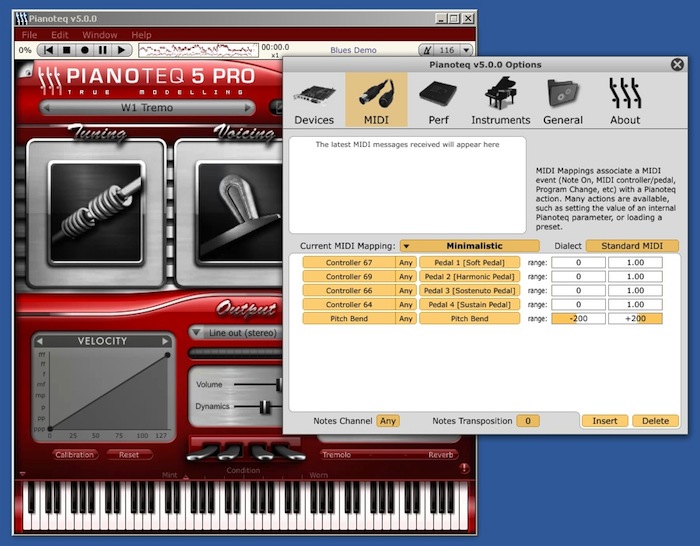
Task: Click the Pianoteq title bar logo icon
Action: pos(21,18)
